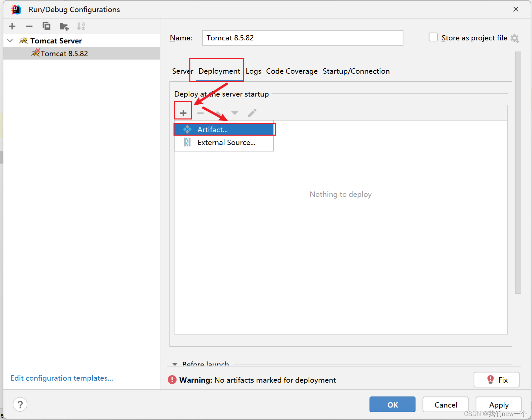Screen dimensions: 532x420
Task: Remove the deployment item with minus
Action: 200,113
